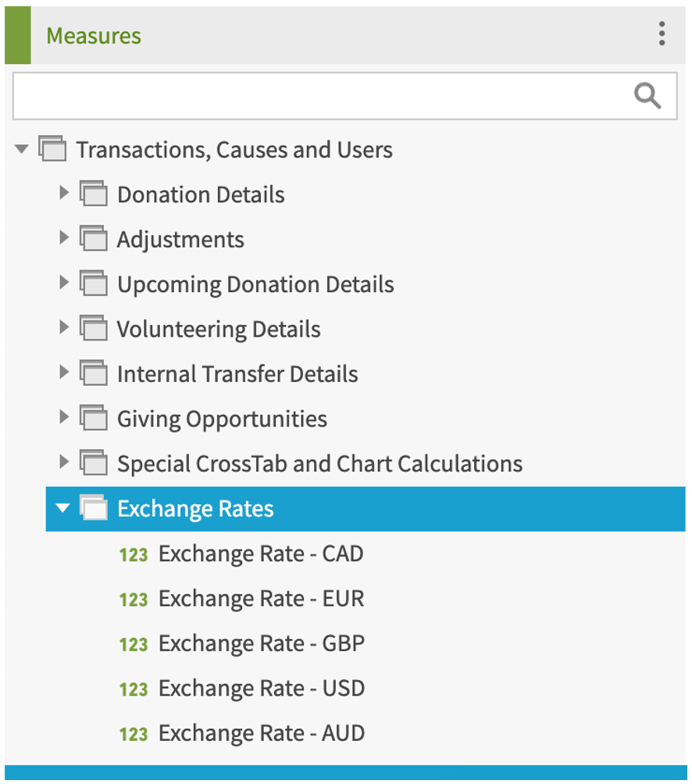Select Special CrossTab and Chart Calculations

(x=319, y=464)
